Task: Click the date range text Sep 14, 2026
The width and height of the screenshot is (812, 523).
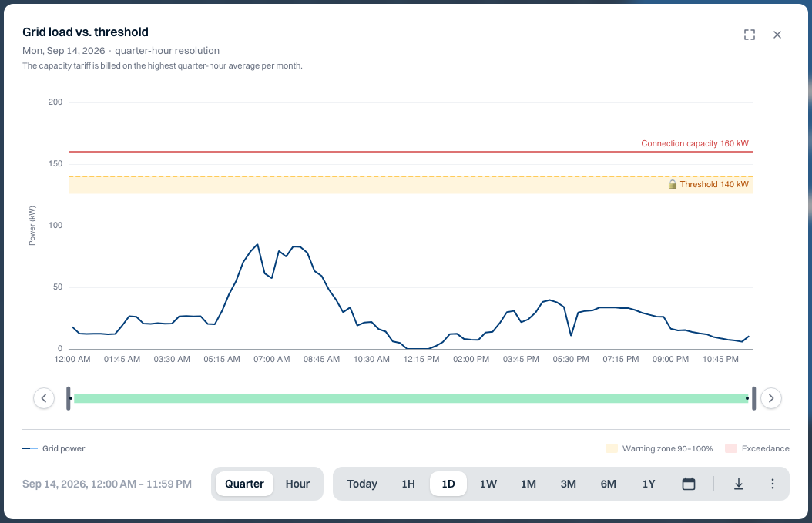Action: click(x=106, y=484)
